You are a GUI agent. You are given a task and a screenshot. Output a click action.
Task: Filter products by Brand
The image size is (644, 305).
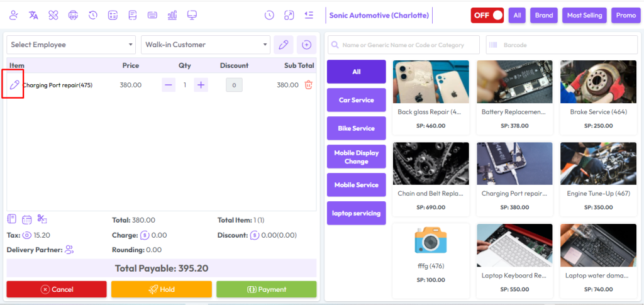[x=544, y=15]
